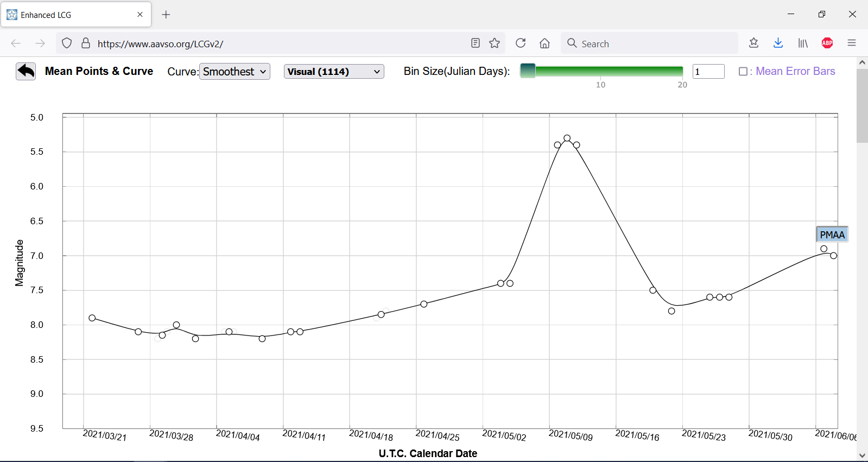Open the Library bookshelf icon
The image size is (868, 462).
pyautogui.click(x=802, y=43)
